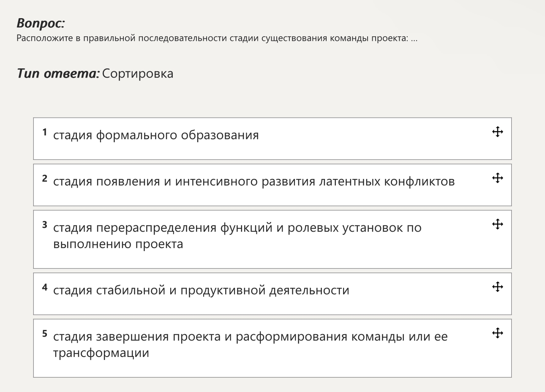This screenshot has height=392, width=545.
Task: Click number 3 badge in third item
Action: tap(44, 225)
